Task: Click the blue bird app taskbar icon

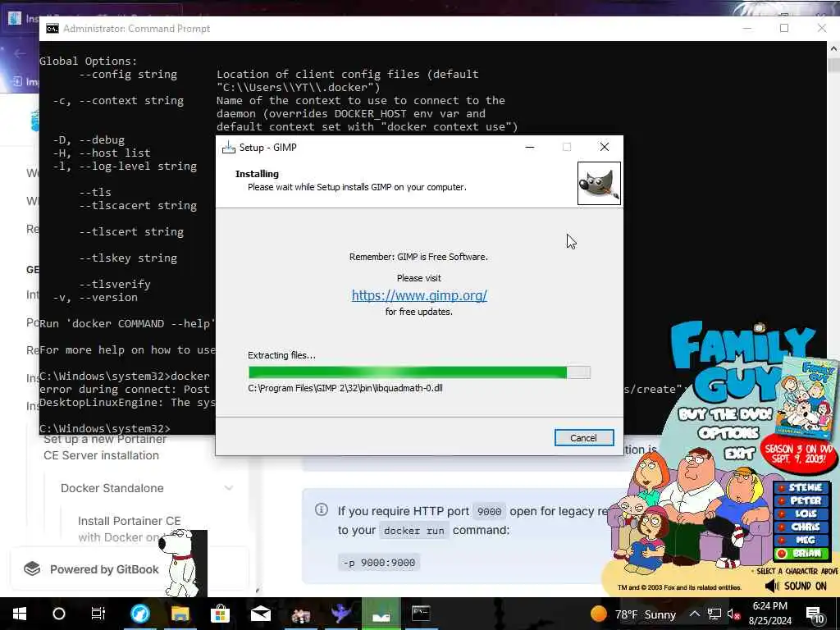Action: [340, 614]
